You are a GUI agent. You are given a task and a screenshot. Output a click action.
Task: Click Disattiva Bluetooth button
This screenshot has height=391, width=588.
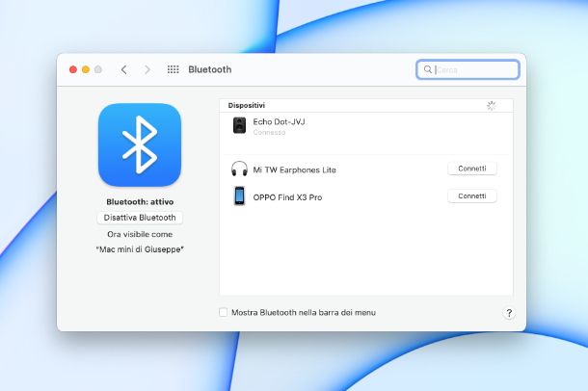[140, 218]
